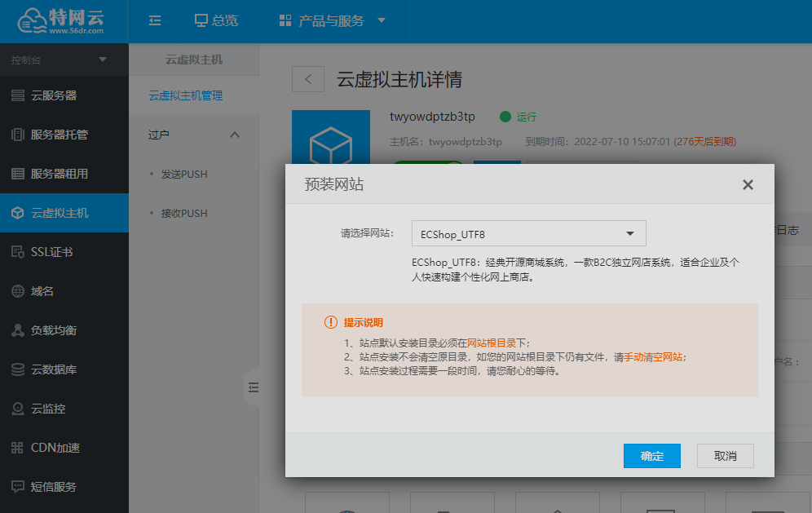This screenshot has height=513, width=812.
Task: Click the 服务器托管 icon
Action: click(x=18, y=135)
